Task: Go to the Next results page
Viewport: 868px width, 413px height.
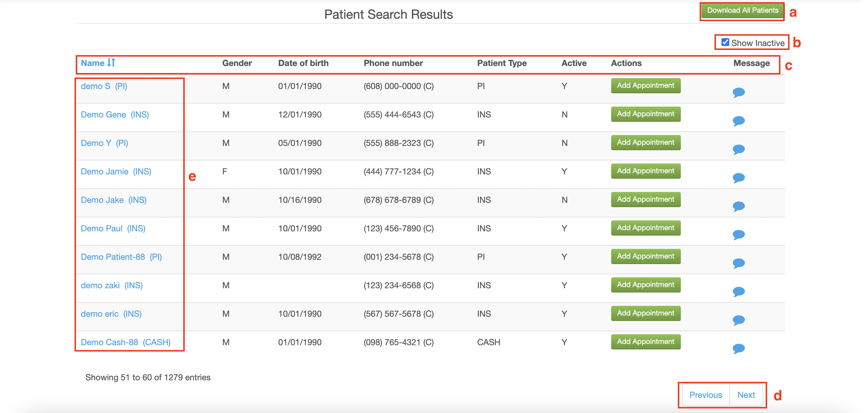Action: tap(746, 395)
